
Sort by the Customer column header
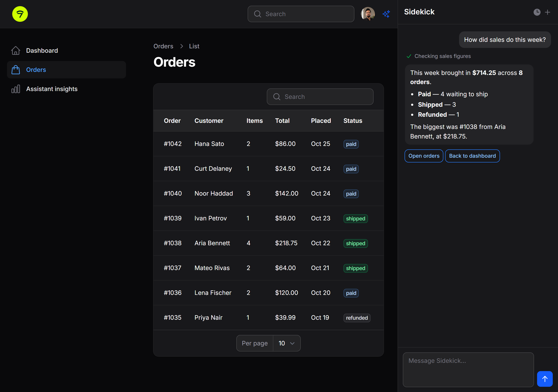point(209,121)
